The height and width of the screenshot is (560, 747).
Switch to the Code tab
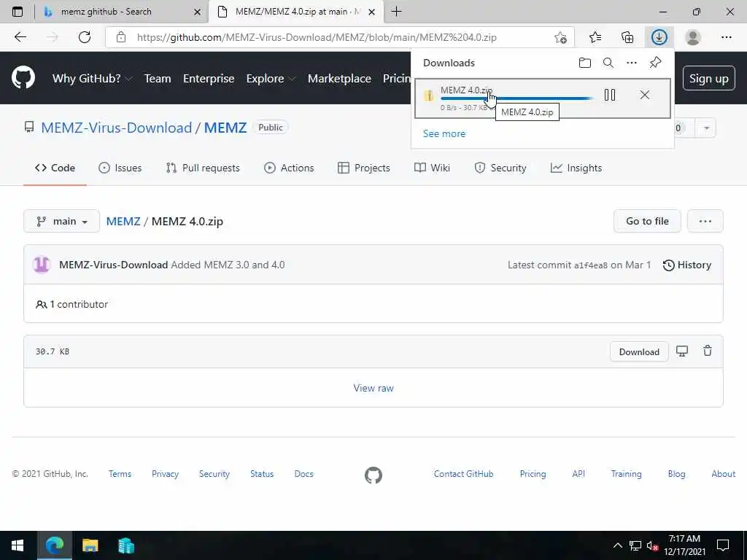pyautogui.click(x=55, y=168)
